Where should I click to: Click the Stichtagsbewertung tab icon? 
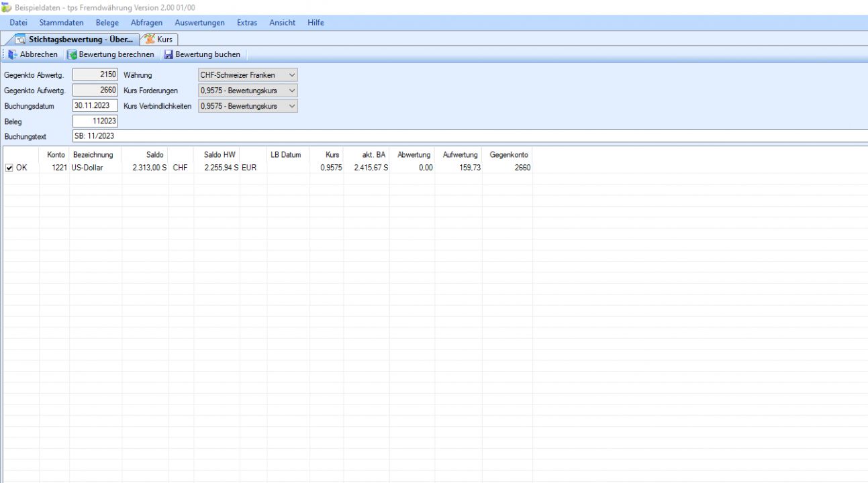(x=21, y=40)
